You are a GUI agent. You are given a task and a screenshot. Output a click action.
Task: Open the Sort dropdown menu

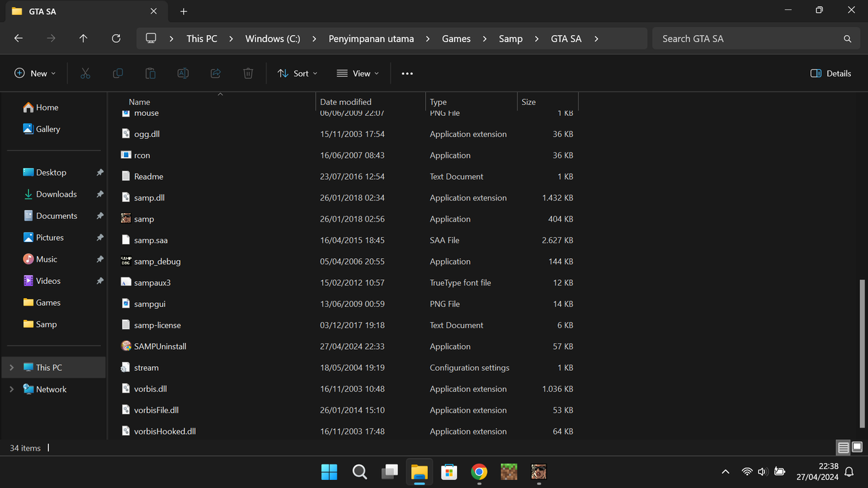pos(298,73)
